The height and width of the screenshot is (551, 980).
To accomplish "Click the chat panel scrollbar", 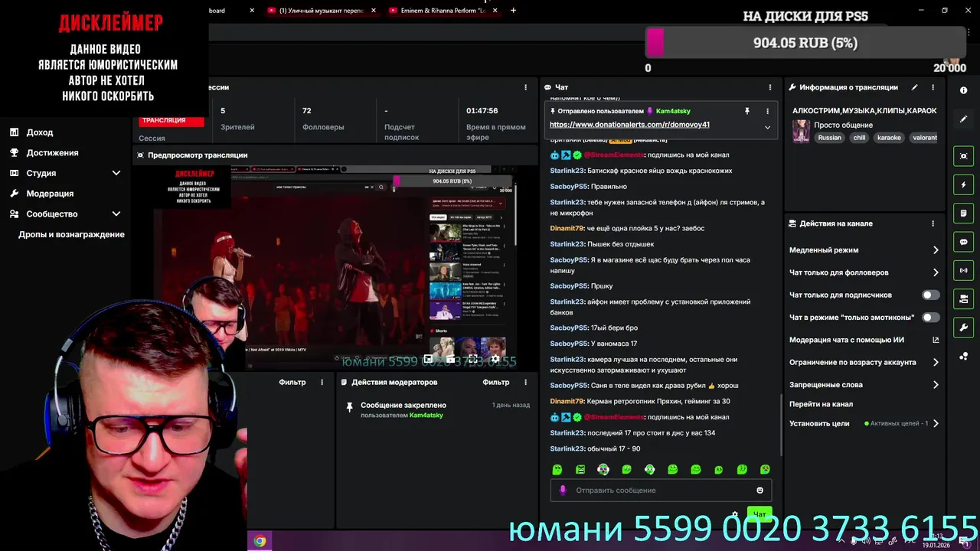I will point(780,425).
